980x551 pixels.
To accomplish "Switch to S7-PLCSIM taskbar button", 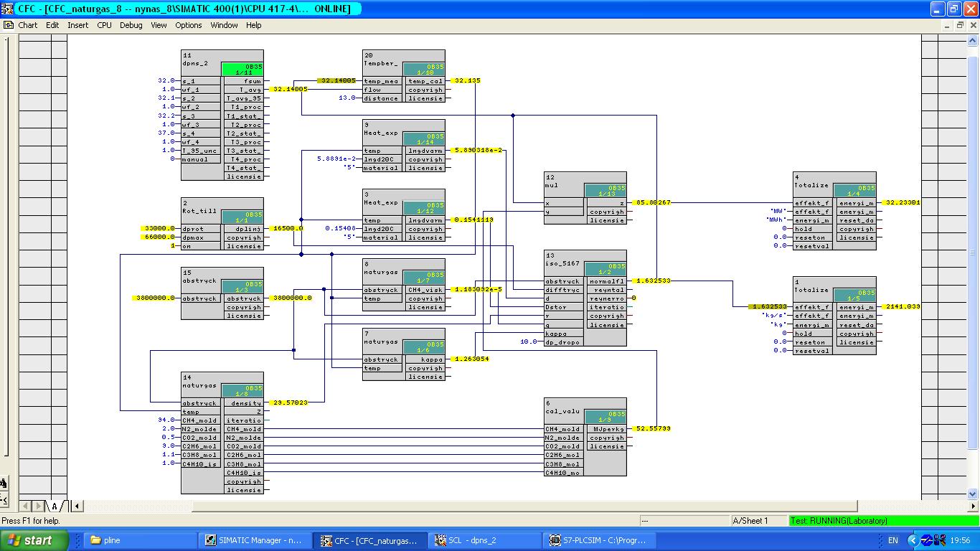I will tap(600, 540).
